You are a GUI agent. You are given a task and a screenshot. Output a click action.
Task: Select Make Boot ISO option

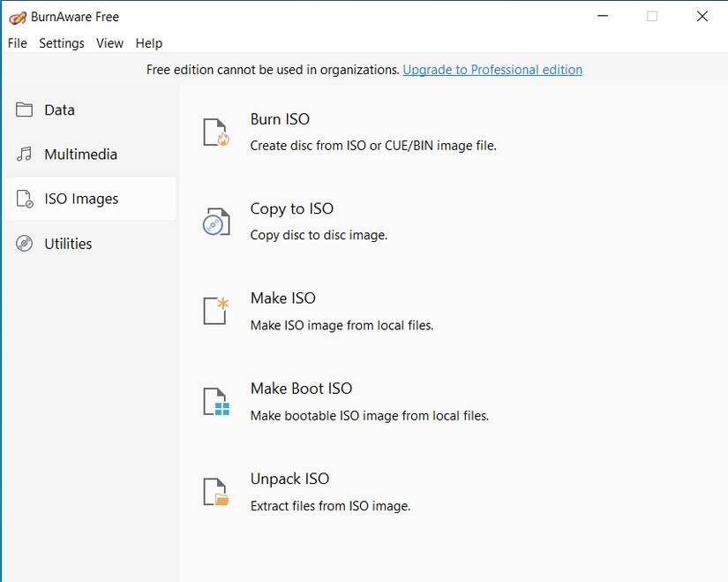[x=301, y=388]
